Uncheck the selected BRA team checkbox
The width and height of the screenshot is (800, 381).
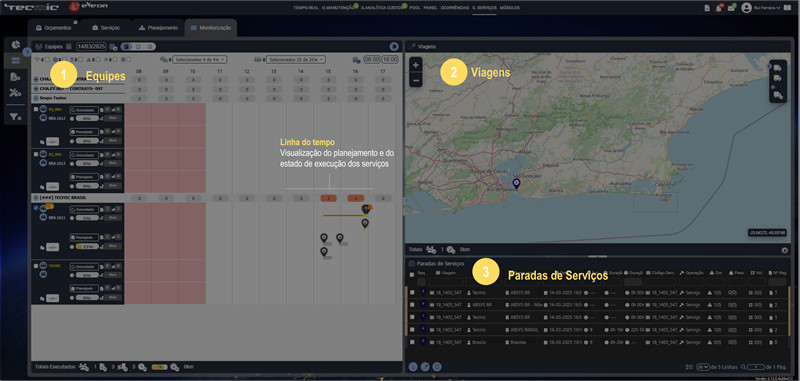pos(36,208)
